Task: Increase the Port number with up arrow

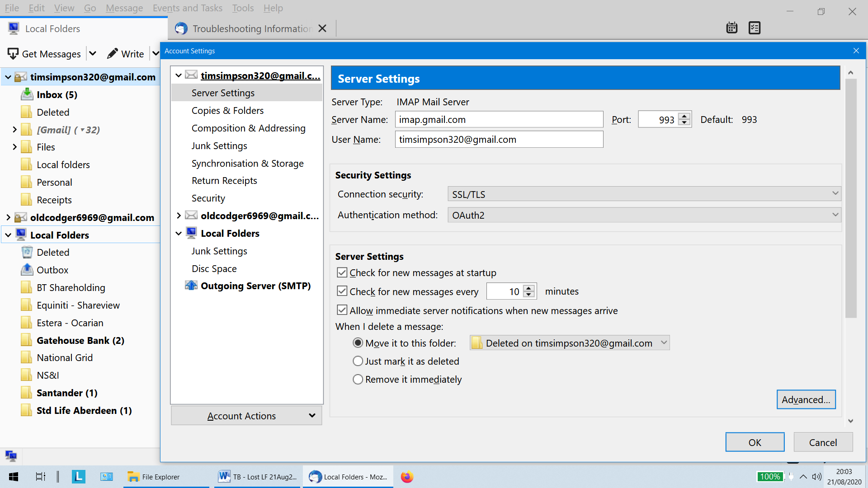Action: coord(684,116)
